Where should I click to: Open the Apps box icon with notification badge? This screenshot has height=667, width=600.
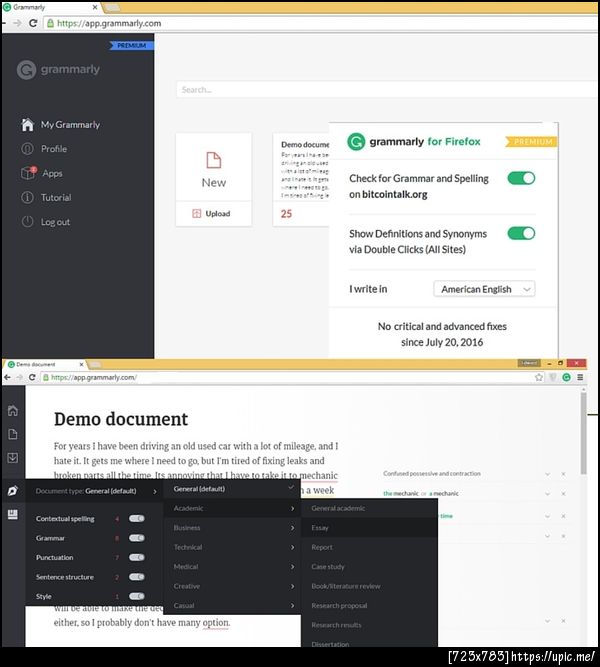click(x=29, y=173)
